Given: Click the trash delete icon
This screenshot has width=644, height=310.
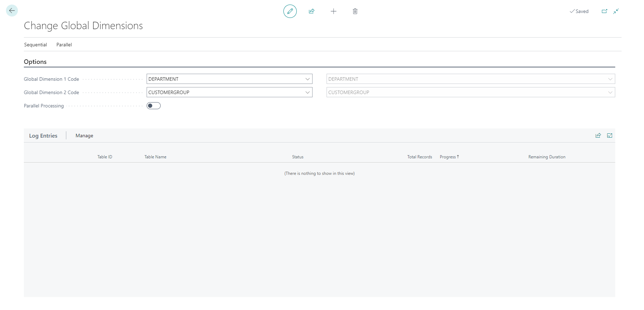Looking at the screenshot, I should point(355,11).
